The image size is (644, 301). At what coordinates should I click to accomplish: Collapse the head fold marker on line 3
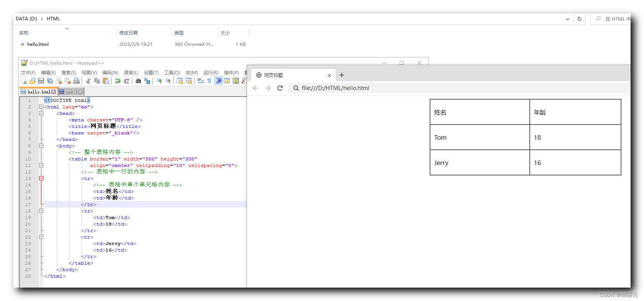[x=41, y=113]
